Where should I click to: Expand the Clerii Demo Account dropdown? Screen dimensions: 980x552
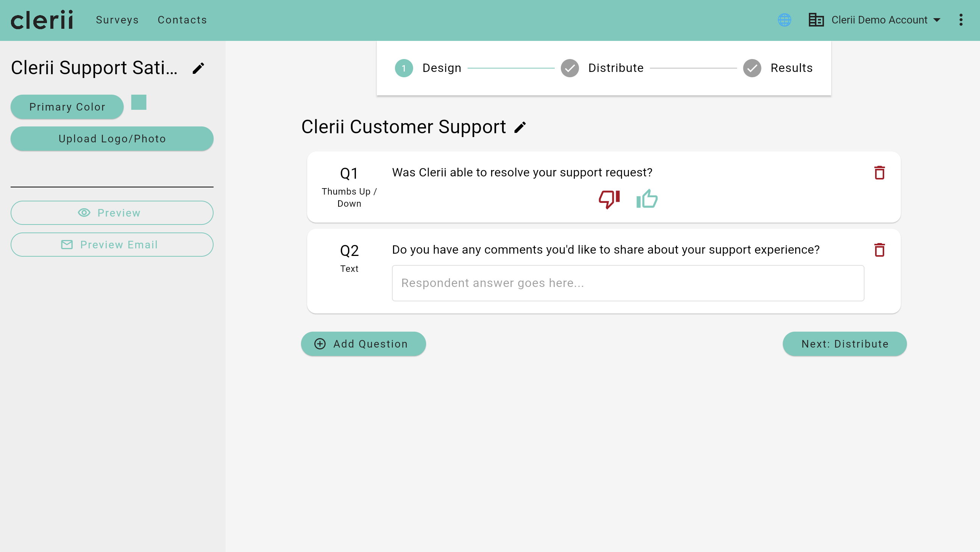(x=886, y=20)
